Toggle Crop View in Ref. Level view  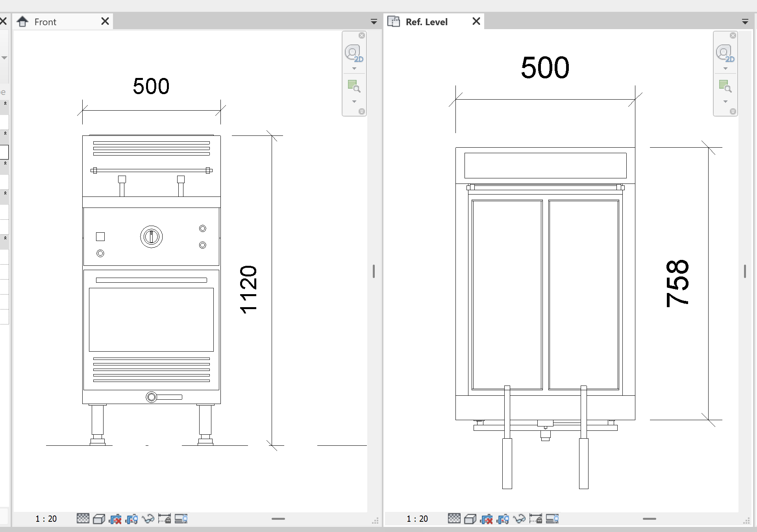(x=486, y=519)
